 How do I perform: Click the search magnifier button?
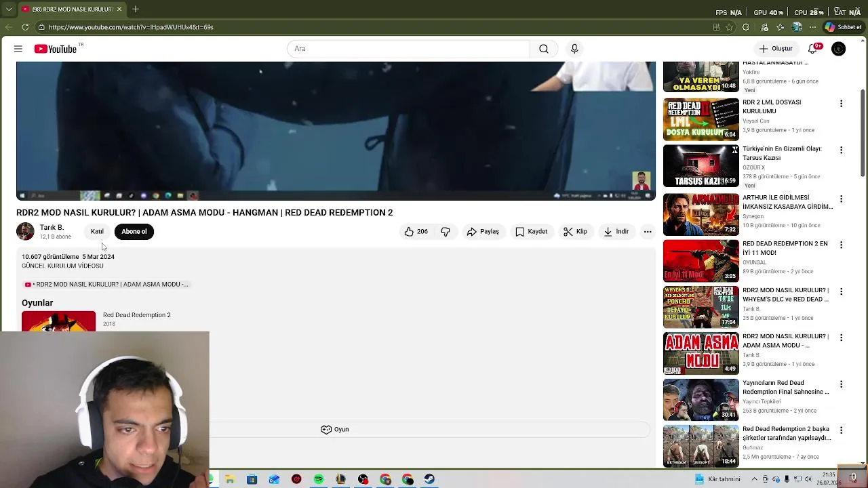544,49
